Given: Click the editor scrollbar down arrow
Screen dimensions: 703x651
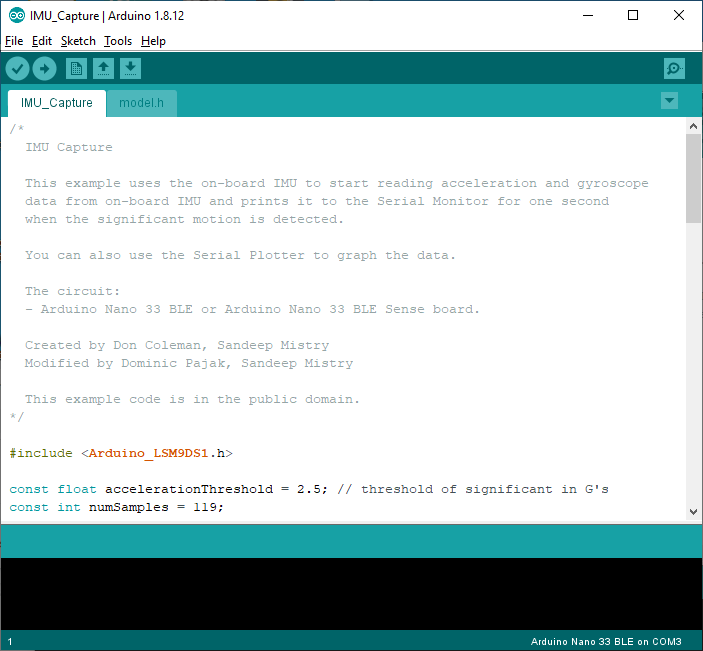Looking at the screenshot, I should (x=694, y=512).
